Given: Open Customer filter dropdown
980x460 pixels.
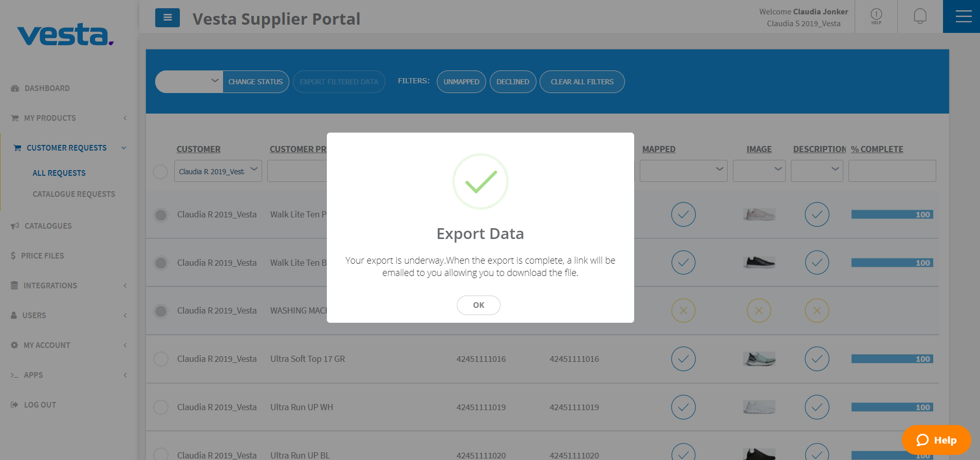Looking at the screenshot, I should (218, 171).
